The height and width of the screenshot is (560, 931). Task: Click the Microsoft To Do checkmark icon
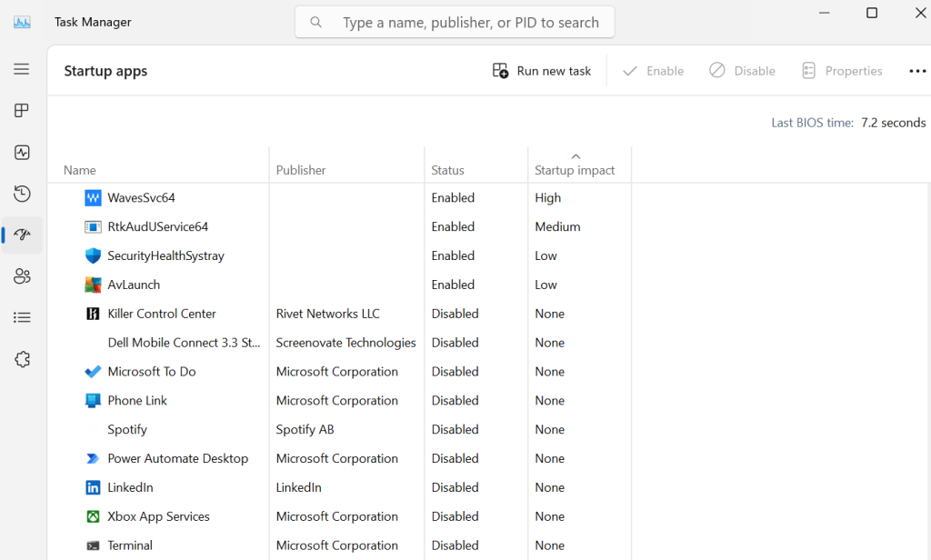pyautogui.click(x=94, y=372)
